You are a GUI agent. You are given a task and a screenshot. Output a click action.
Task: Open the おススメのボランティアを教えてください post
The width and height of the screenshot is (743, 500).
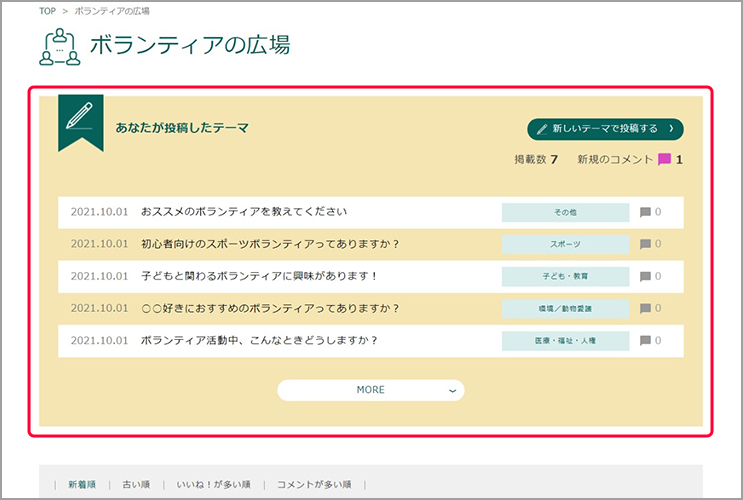pos(244,212)
